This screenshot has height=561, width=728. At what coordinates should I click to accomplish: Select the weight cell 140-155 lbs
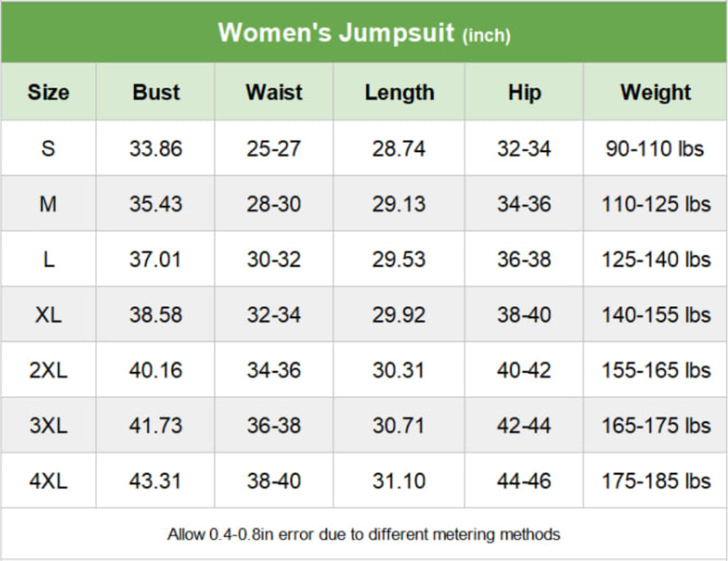coord(655,315)
